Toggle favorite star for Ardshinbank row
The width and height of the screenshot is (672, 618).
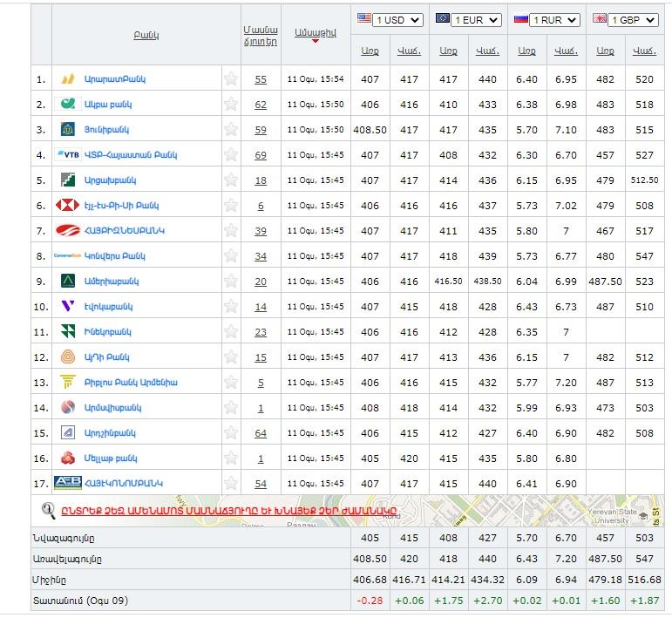pos(231,433)
